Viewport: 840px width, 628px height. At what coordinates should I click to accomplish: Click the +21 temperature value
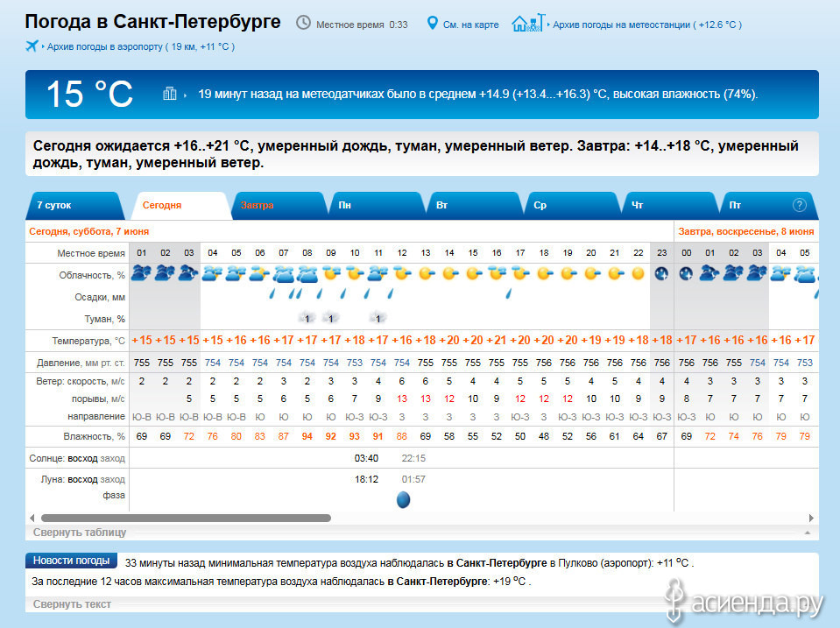coord(497,340)
